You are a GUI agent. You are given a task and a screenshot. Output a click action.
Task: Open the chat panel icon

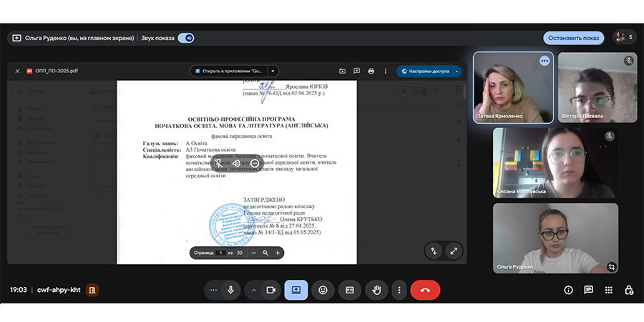[x=589, y=290]
